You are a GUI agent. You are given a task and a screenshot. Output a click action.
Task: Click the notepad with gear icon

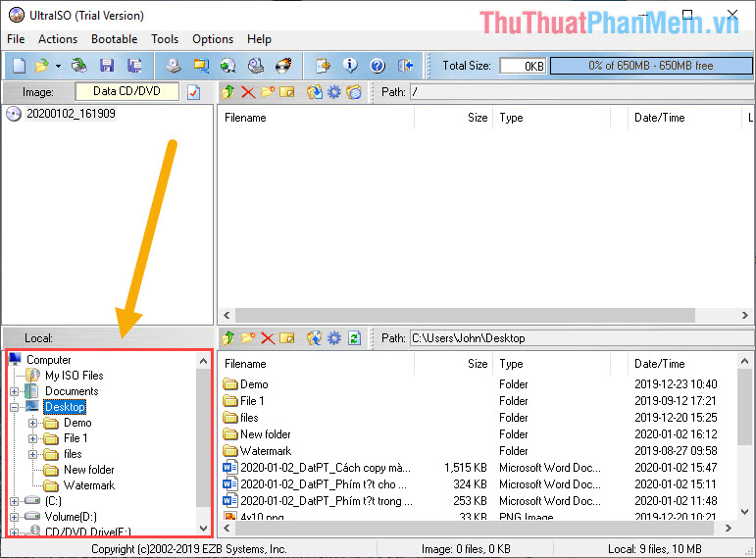(x=323, y=66)
